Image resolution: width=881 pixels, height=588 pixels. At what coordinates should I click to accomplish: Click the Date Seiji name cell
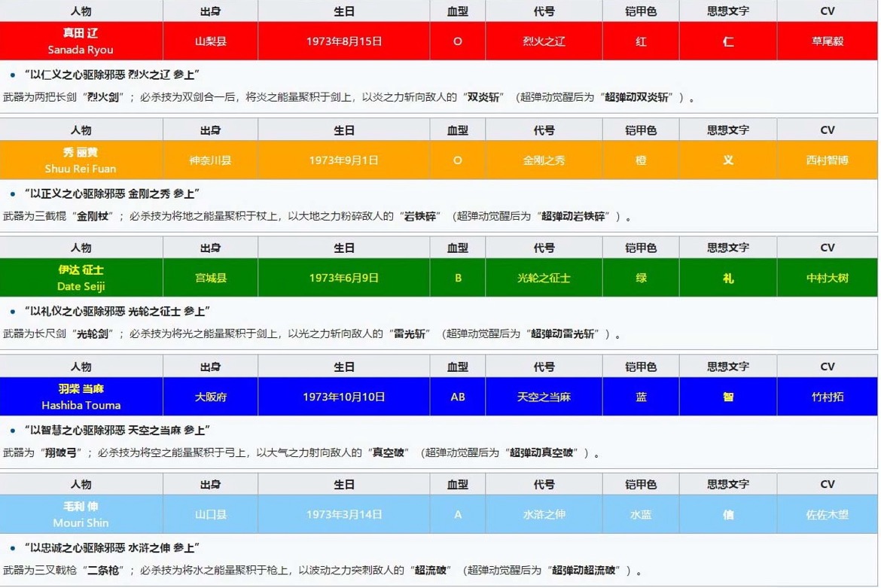[81, 278]
